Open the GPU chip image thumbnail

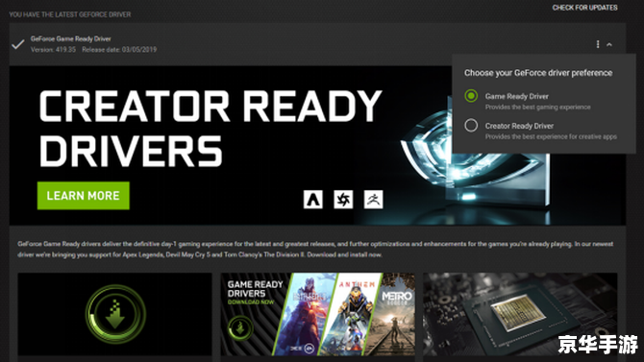pos(520,314)
